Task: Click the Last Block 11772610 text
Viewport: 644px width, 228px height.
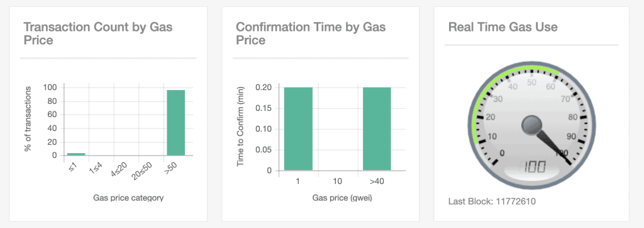Action: [492, 202]
